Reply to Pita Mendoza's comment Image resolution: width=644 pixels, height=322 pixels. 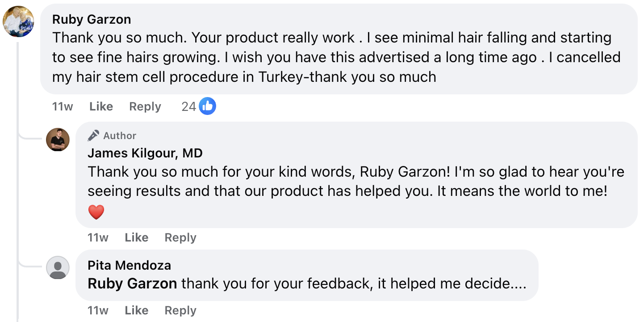180,310
